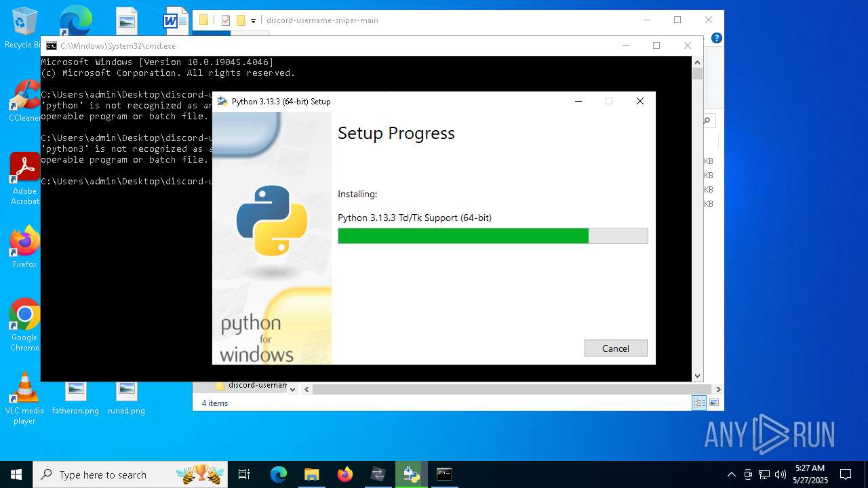Screen dimensions: 868x488
Task: Expand Explorer navigation pane down arrow
Action: 292,390
